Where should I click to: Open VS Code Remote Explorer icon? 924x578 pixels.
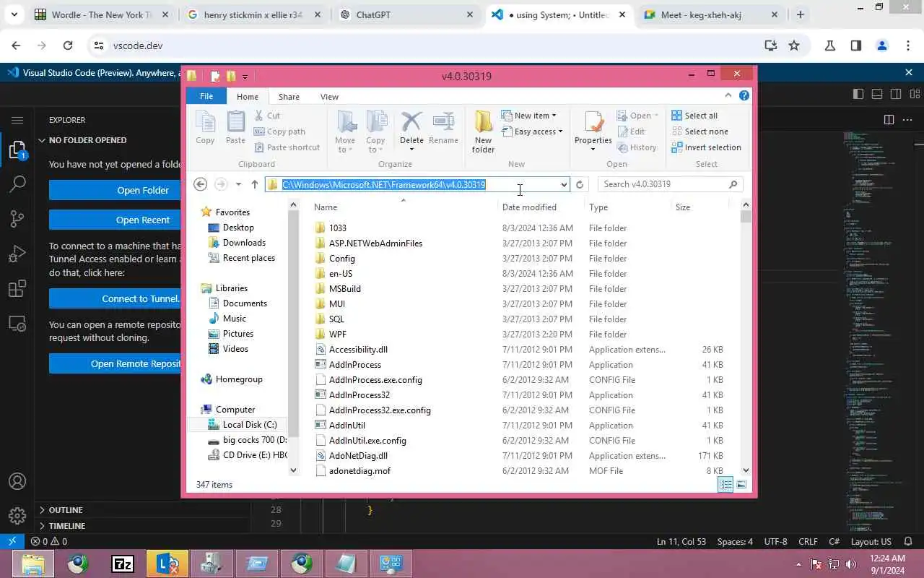[17, 324]
